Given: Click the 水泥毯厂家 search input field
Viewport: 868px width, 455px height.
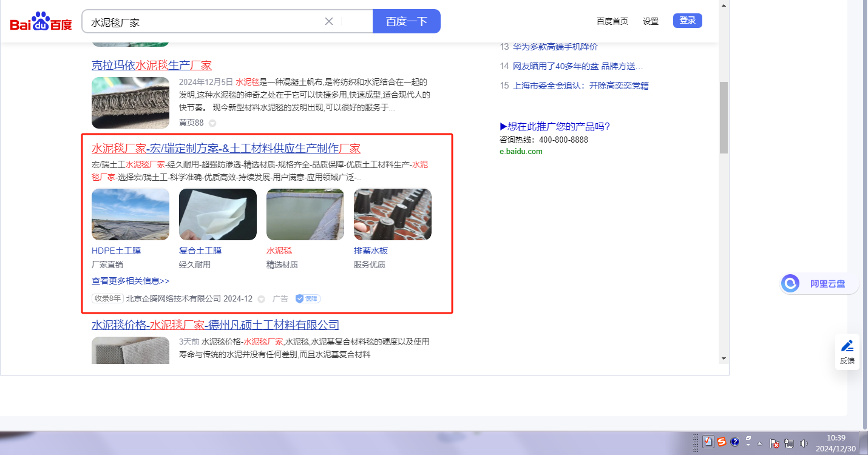Looking at the screenshot, I should coord(203,22).
